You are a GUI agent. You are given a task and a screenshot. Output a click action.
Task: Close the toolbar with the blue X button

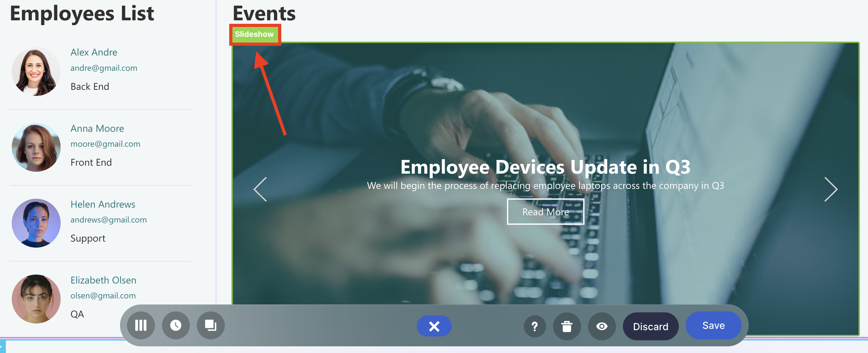pos(434,326)
